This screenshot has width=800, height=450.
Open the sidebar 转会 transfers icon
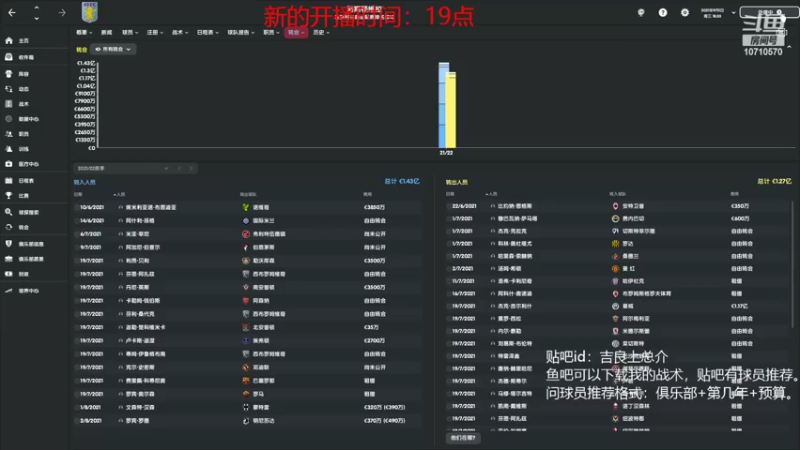(x=9, y=227)
